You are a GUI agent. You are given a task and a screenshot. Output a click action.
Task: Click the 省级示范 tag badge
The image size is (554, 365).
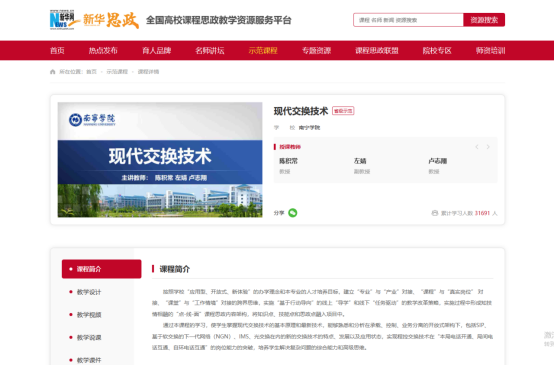click(x=343, y=111)
